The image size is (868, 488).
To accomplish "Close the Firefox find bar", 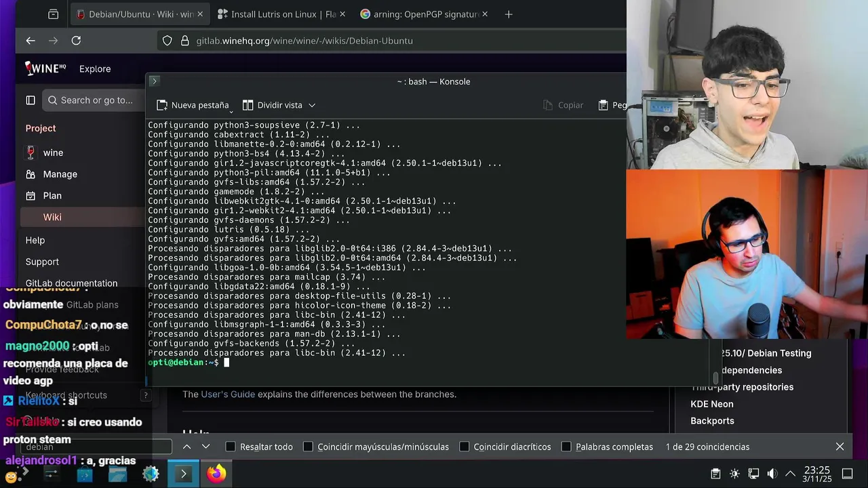I will (840, 447).
